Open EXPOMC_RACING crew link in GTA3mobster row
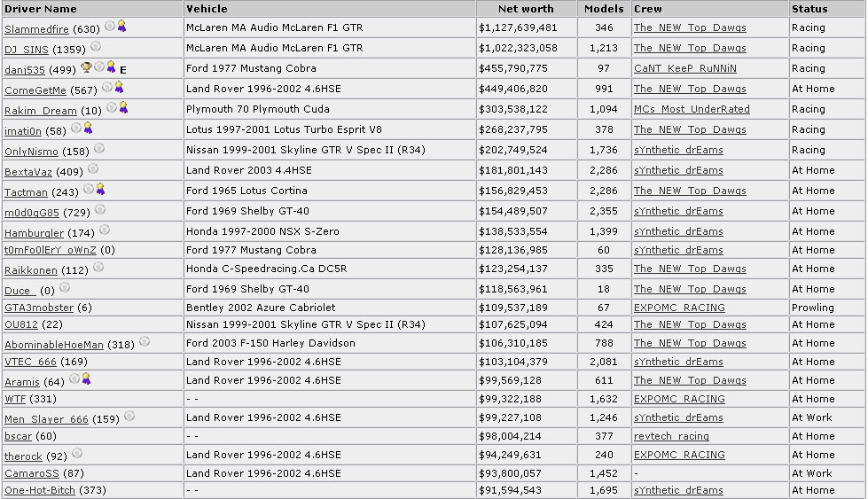The image size is (868, 499). [679, 308]
